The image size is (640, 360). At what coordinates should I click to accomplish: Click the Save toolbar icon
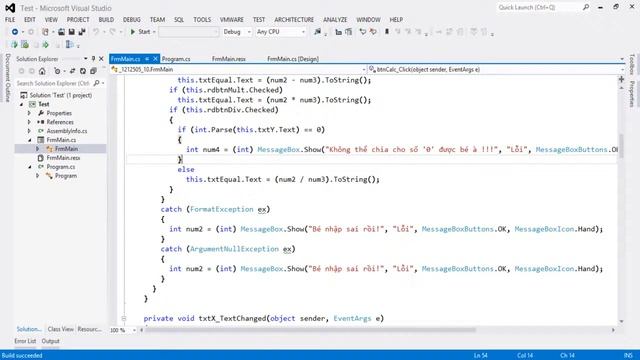coord(71,31)
